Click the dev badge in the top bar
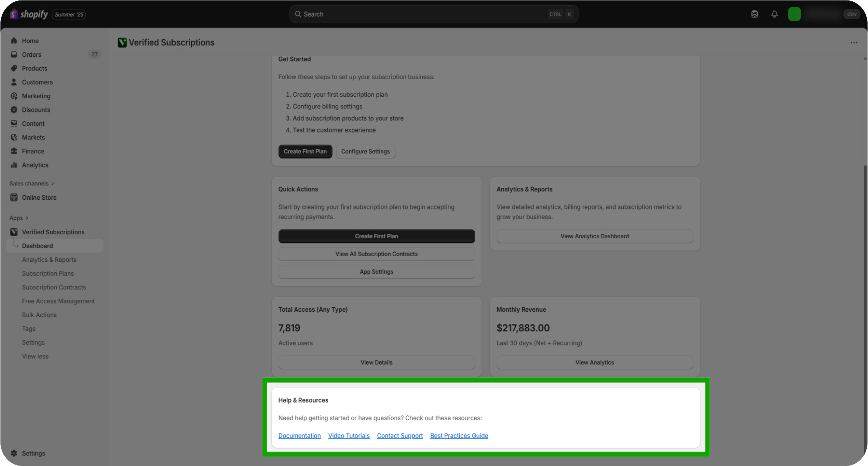 [852, 14]
